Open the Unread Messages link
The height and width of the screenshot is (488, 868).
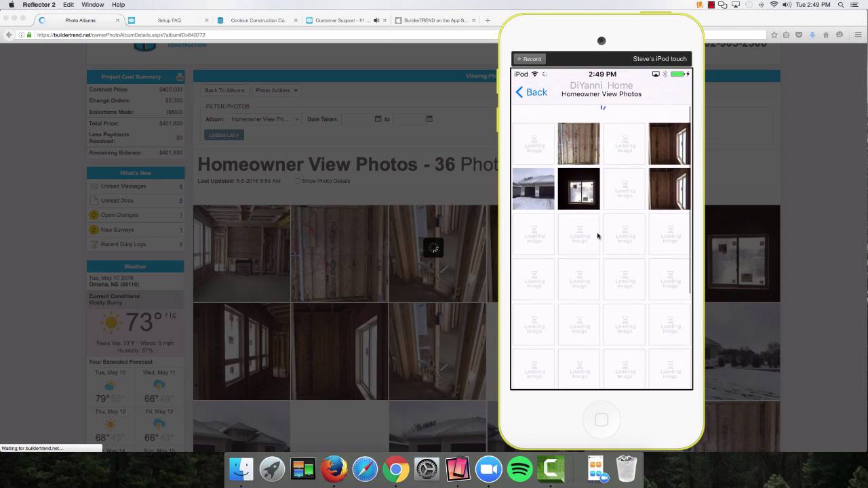tap(123, 186)
